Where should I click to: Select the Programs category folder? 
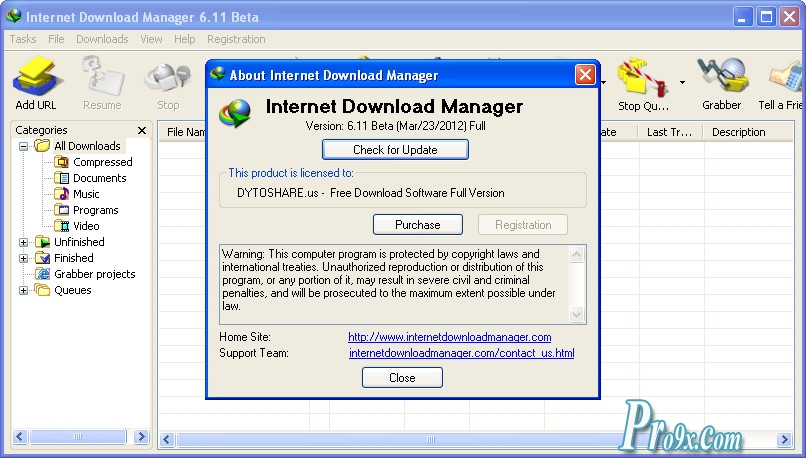point(86,210)
